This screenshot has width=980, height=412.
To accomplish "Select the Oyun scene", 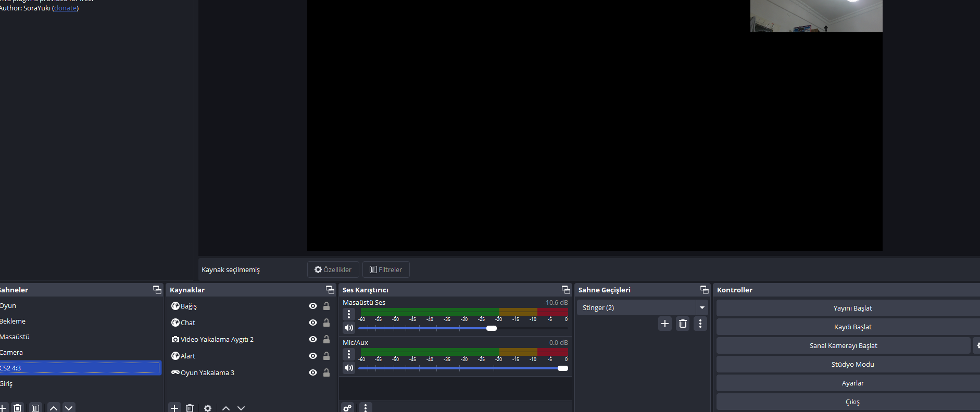I will pyautogui.click(x=81, y=305).
